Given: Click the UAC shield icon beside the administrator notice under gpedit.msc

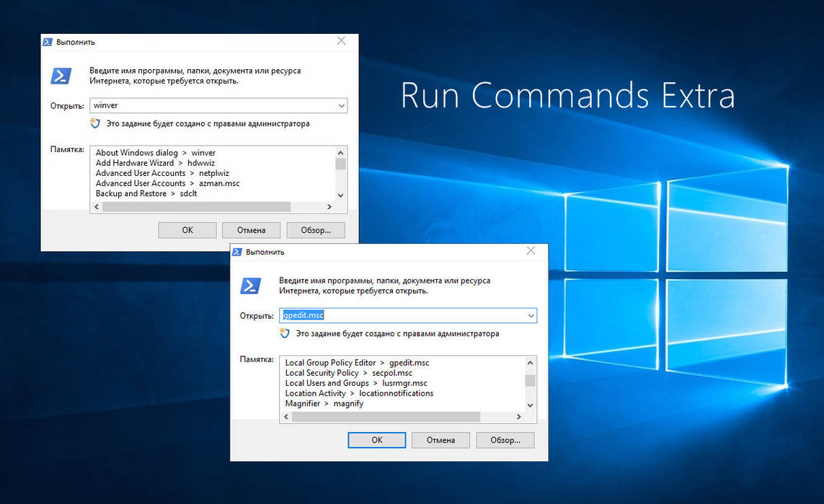Looking at the screenshot, I should click(x=284, y=333).
